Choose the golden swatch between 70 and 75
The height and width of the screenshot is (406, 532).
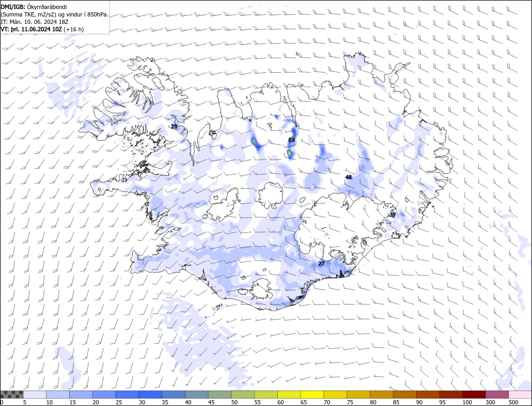(x=335, y=394)
